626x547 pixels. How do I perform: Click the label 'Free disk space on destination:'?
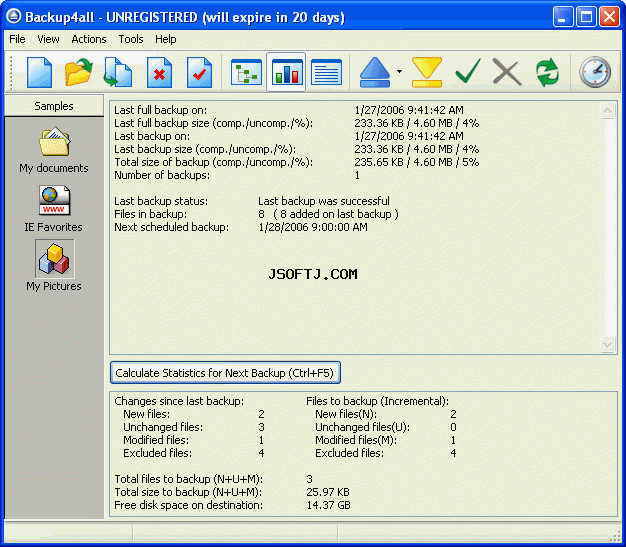coord(188,505)
